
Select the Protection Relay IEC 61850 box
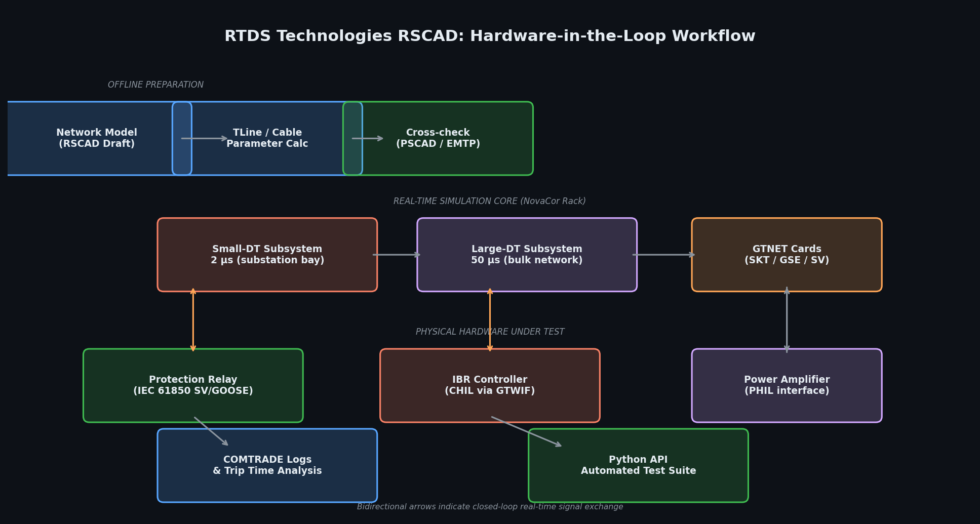click(x=193, y=385)
